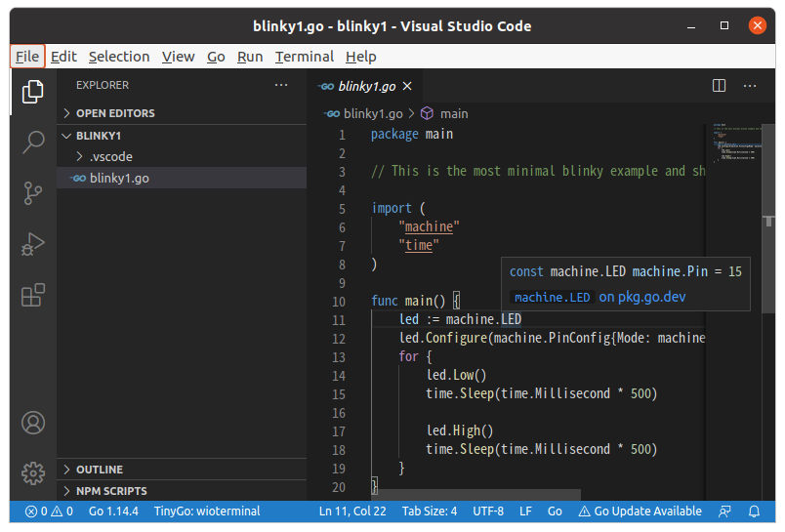The image size is (785, 532).
Task: Click the errors and warnings status indicator
Action: [x=49, y=511]
